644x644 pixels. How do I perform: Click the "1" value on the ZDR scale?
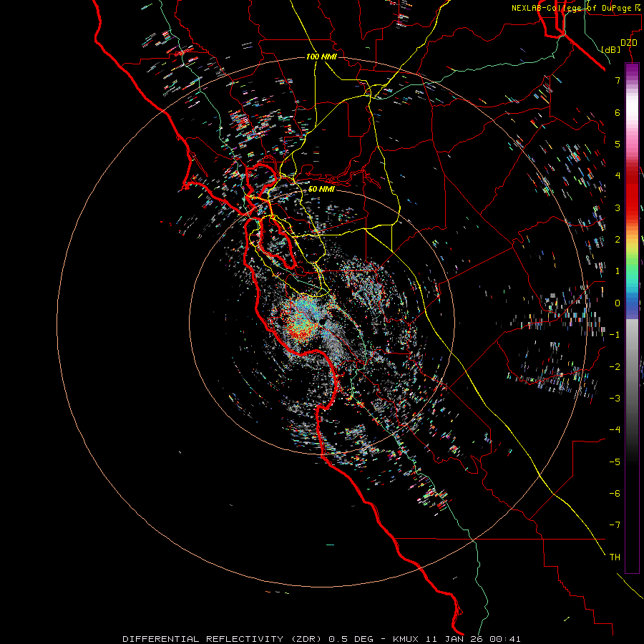(618, 271)
